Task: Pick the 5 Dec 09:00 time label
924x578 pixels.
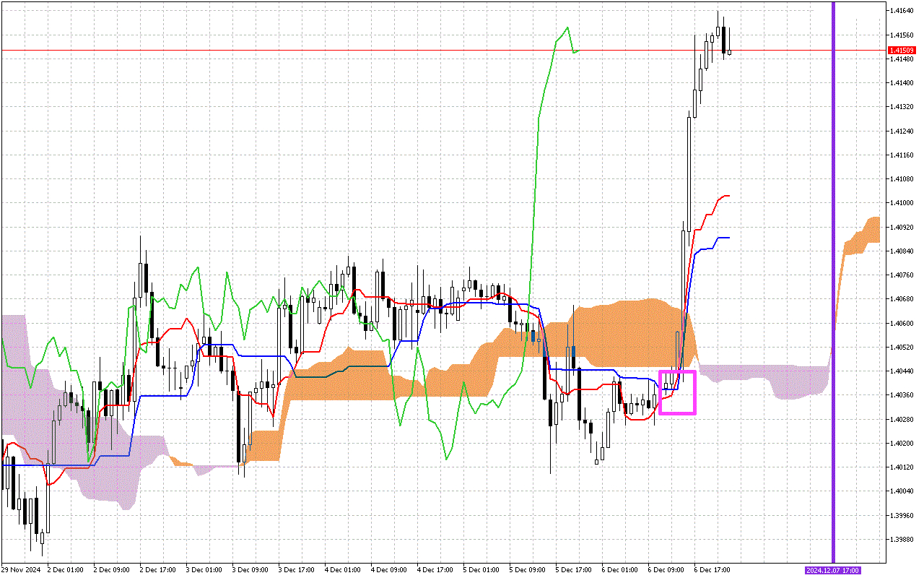Action: point(528,570)
